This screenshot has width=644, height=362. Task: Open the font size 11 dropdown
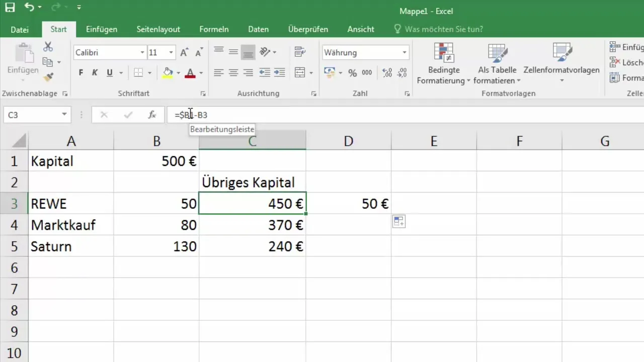pos(171,52)
